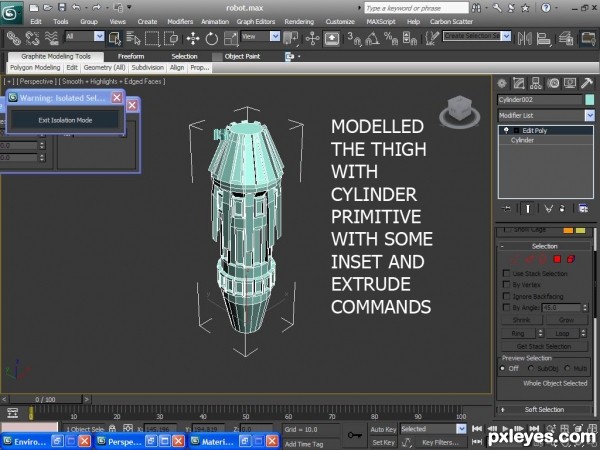The height and width of the screenshot is (450, 600).
Task: Activate the Select and Rotate tool
Action: pyautogui.click(x=212, y=38)
